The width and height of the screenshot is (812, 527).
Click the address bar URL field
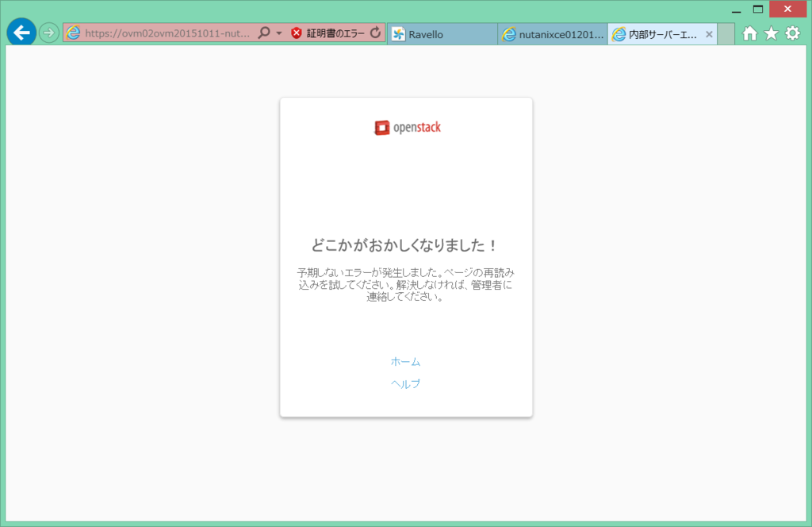[167, 33]
